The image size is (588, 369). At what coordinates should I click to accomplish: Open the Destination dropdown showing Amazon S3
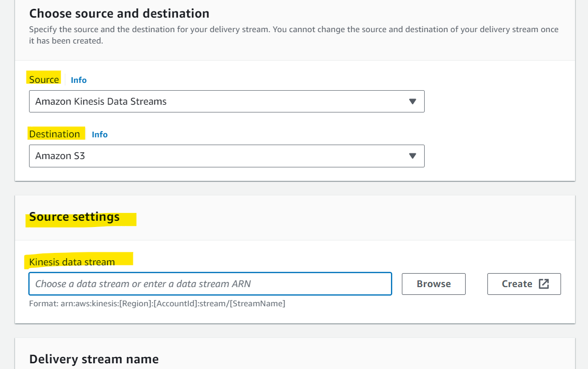point(227,156)
